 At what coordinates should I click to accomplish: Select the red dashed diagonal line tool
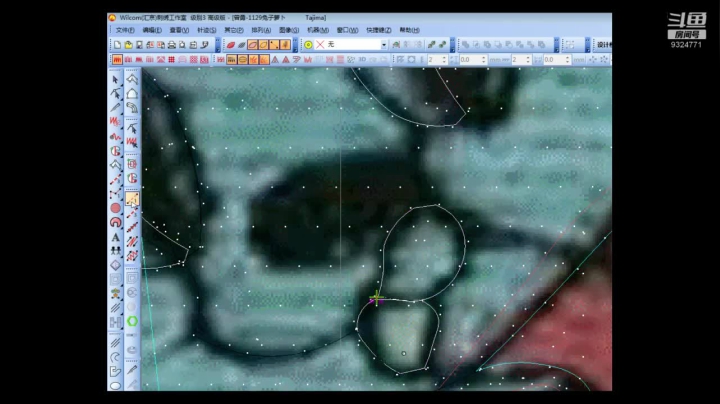click(x=115, y=180)
